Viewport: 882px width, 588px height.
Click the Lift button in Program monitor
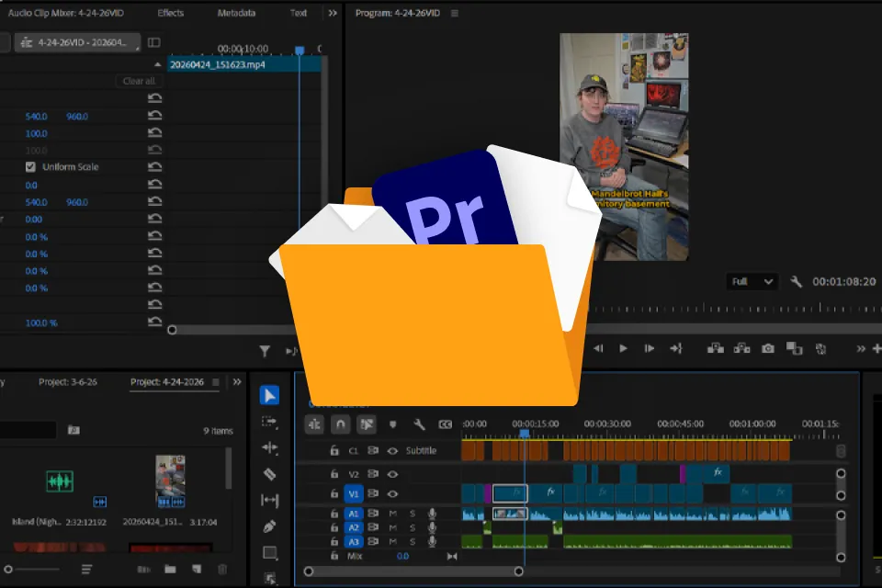[716, 349]
